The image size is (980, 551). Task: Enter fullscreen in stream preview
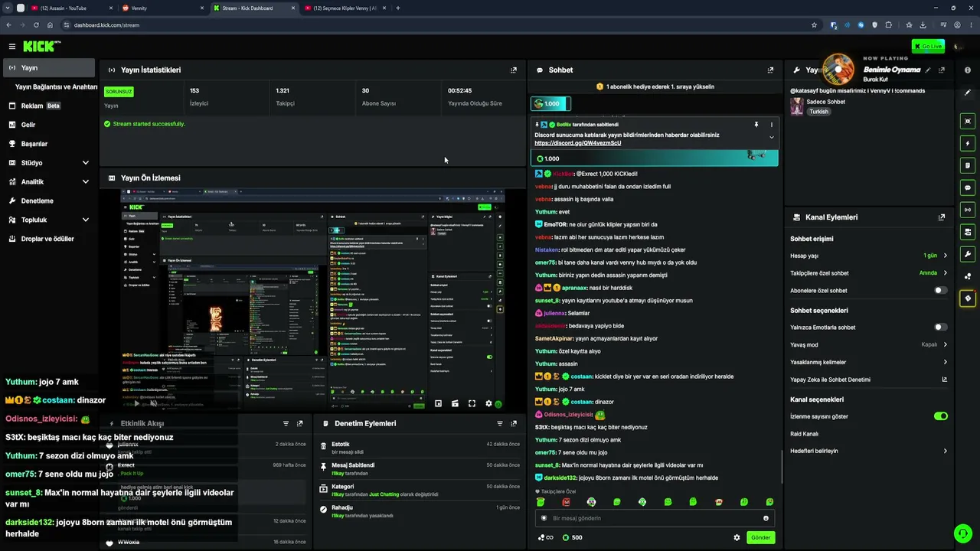[472, 403]
